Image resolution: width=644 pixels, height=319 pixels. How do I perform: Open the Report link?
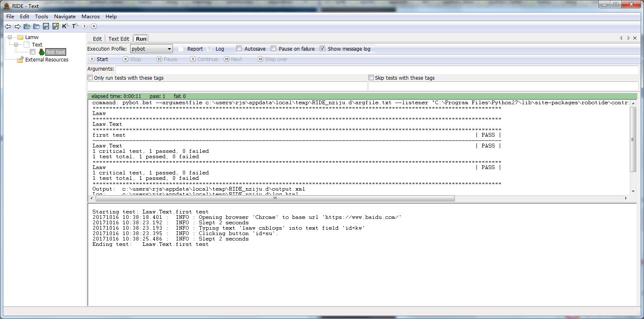coord(195,49)
